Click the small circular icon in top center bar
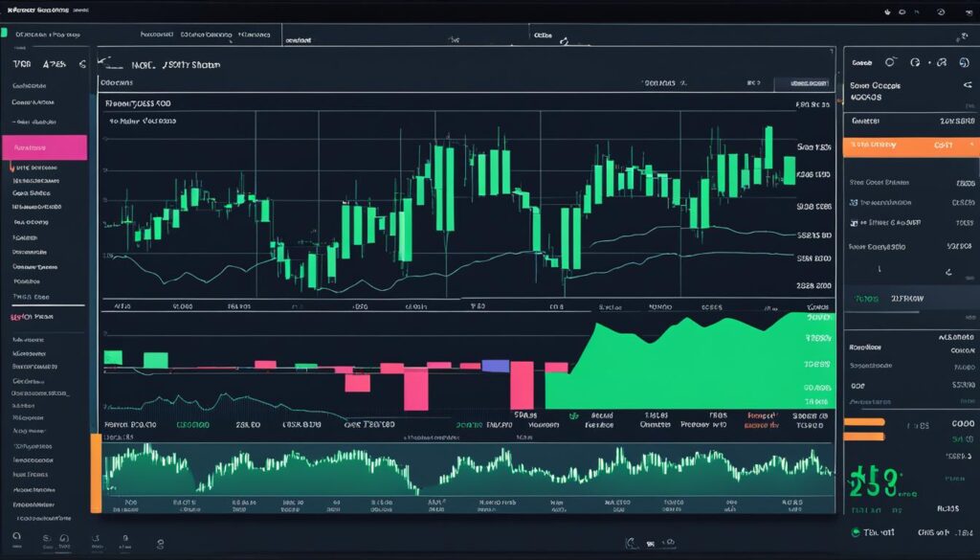 (x=564, y=41)
